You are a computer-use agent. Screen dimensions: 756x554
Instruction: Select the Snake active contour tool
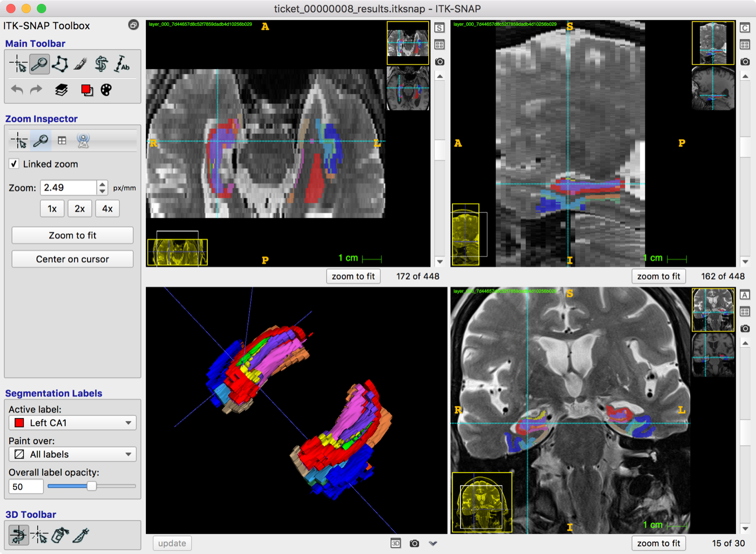101,64
